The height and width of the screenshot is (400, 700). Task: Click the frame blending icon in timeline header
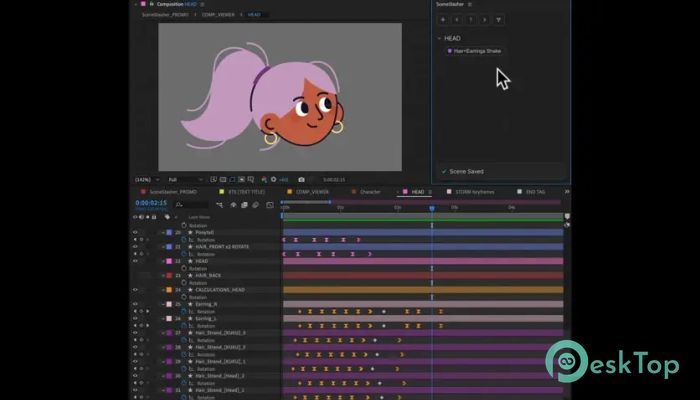pos(244,205)
